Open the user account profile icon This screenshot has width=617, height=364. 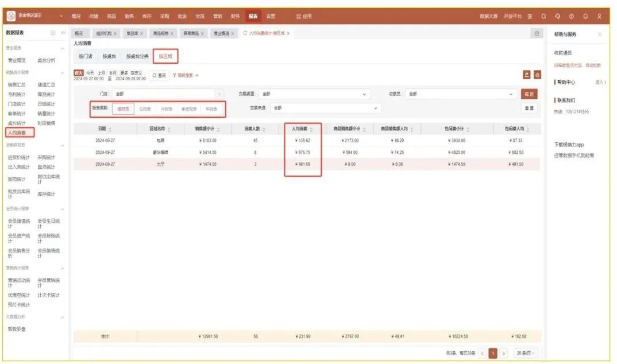(x=599, y=16)
